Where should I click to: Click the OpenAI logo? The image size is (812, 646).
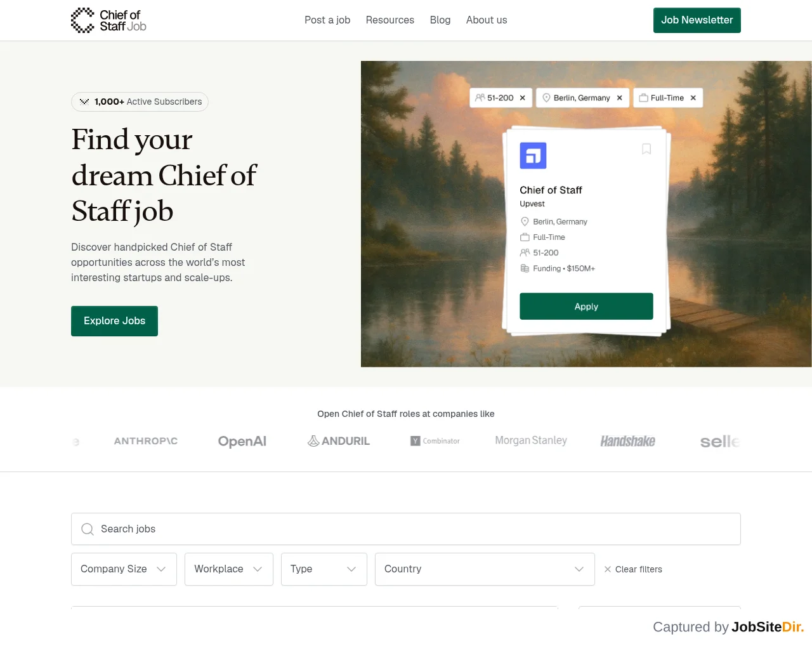[x=242, y=441]
